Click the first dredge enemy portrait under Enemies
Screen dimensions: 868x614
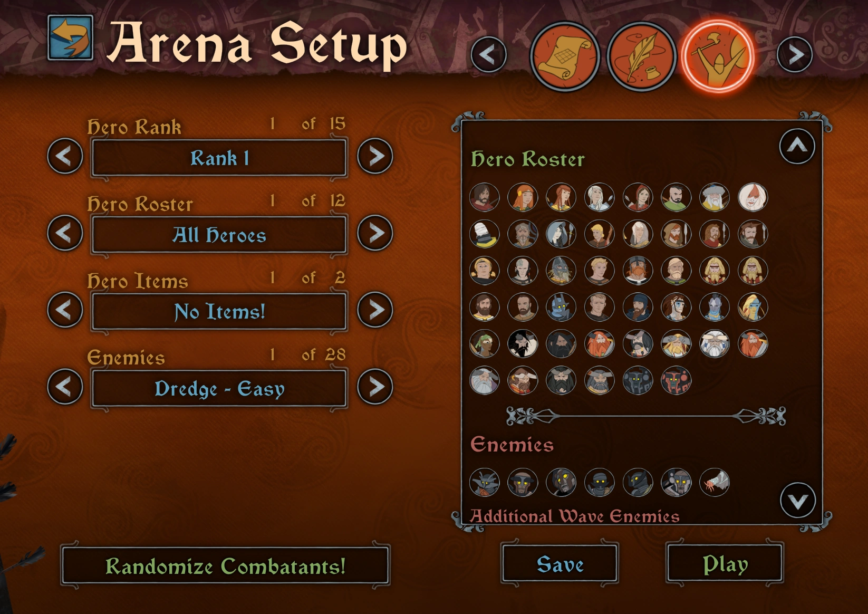point(484,482)
